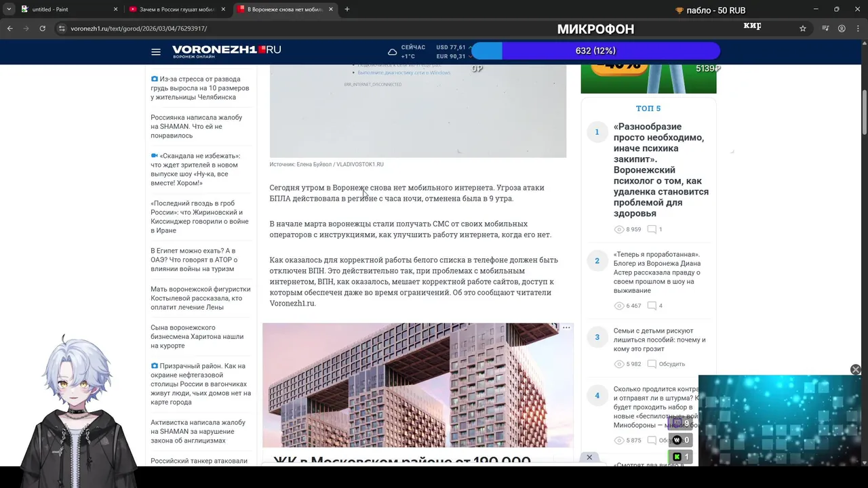Viewport: 868px width, 488px height.
Task: Open 'Россиянка написала жалобу на SHAMAN' story
Action: tap(197, 127)
